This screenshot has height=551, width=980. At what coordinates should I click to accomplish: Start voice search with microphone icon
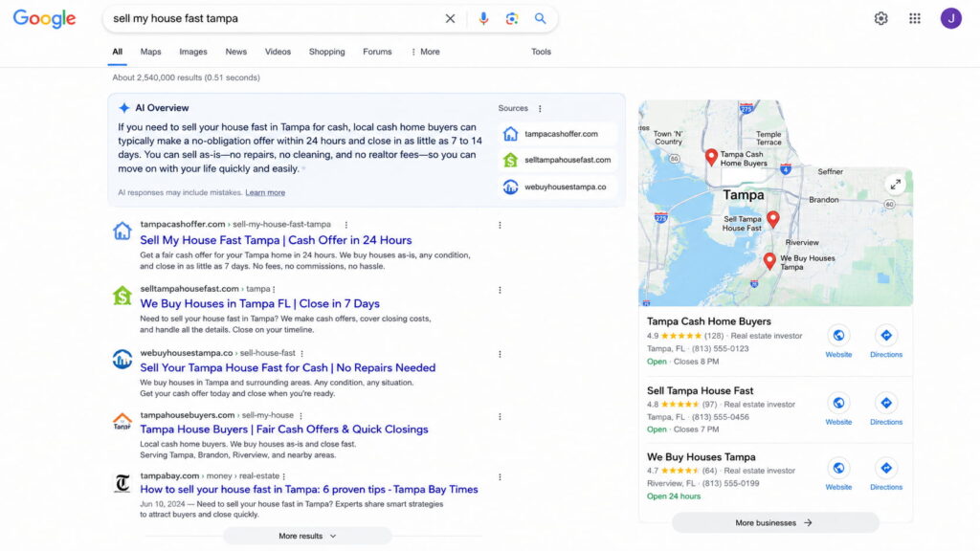click(x=483, y=19)
